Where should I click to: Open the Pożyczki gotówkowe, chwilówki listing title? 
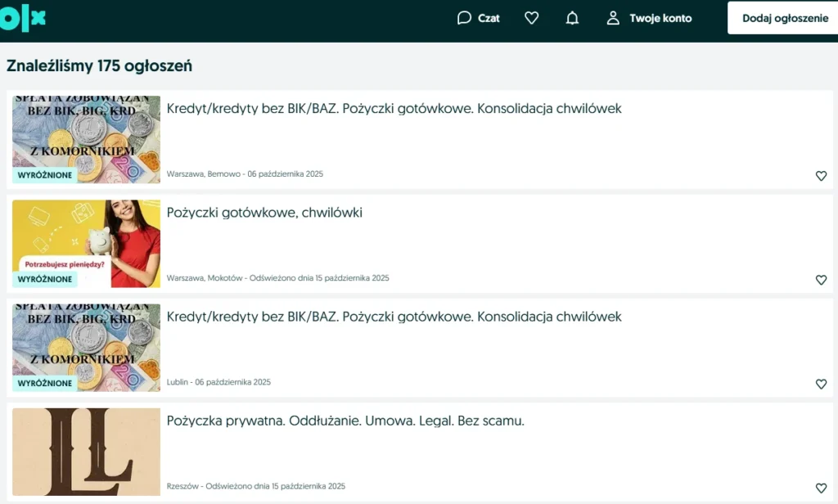tap(264, 213)
